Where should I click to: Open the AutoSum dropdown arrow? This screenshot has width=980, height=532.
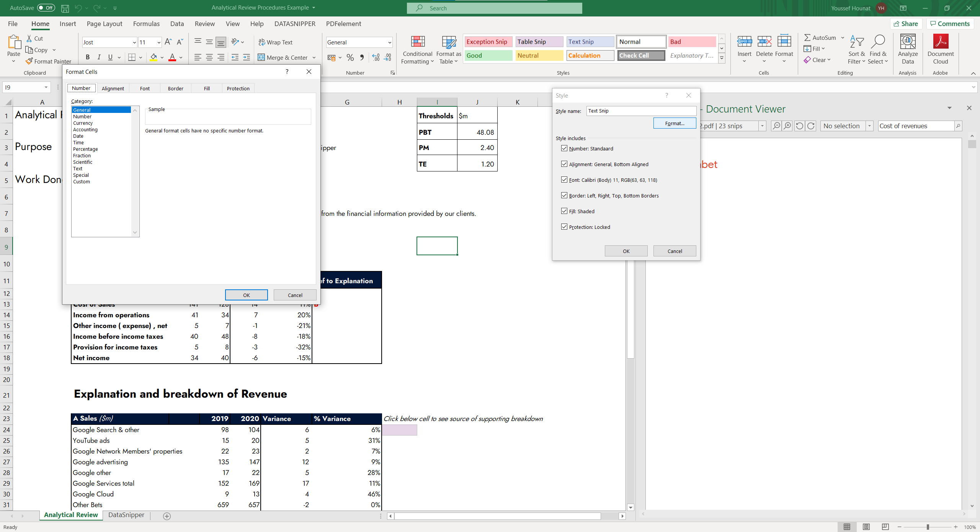(x=843, y=38)
